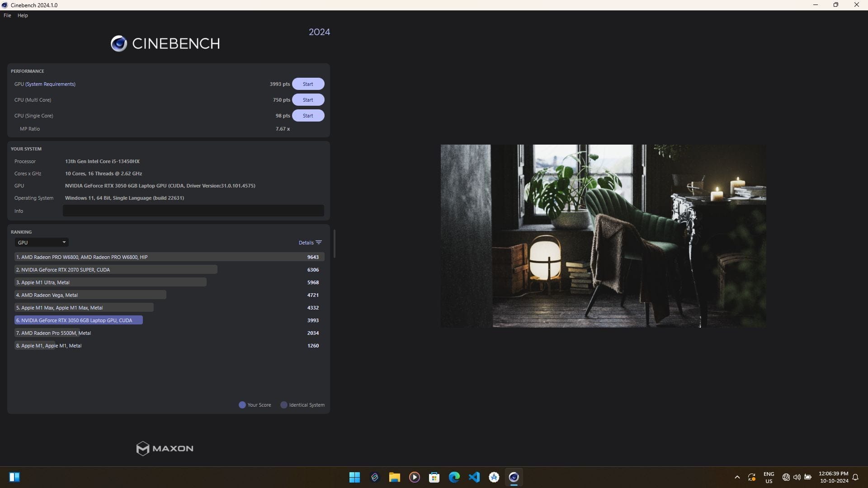Switch the ENG US input language
The height and width of the screenshot is (488, 868).
pos(769,477)
